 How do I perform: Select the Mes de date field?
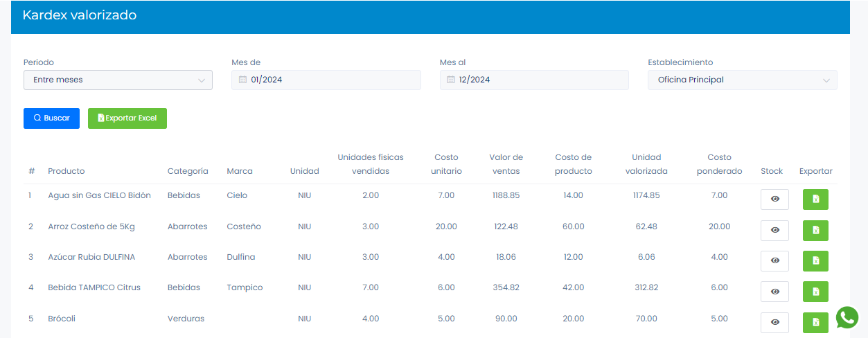click(333, 80)
